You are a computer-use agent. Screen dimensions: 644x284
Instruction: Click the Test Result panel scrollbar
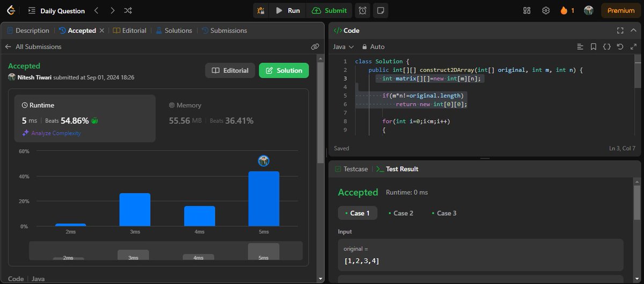[x=636, y=201]
